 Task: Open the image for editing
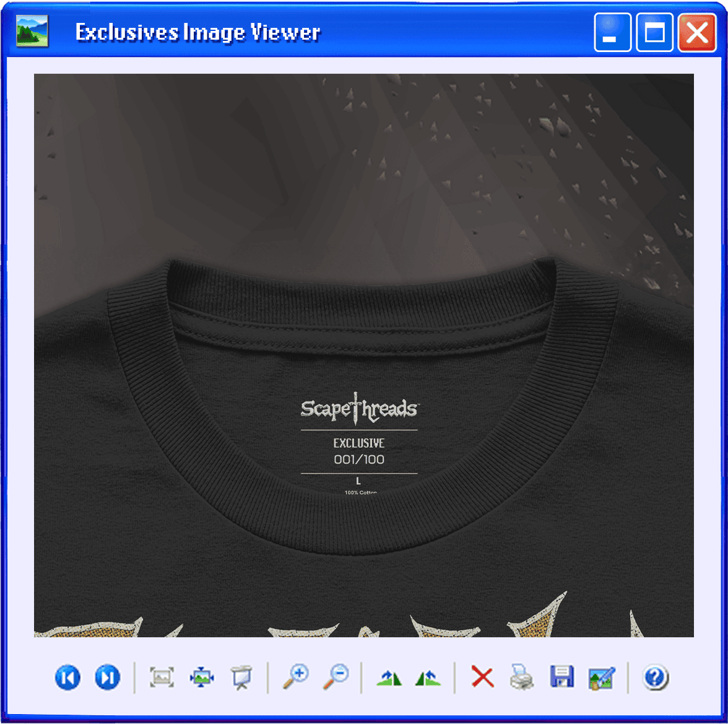[x=602, y=678]
